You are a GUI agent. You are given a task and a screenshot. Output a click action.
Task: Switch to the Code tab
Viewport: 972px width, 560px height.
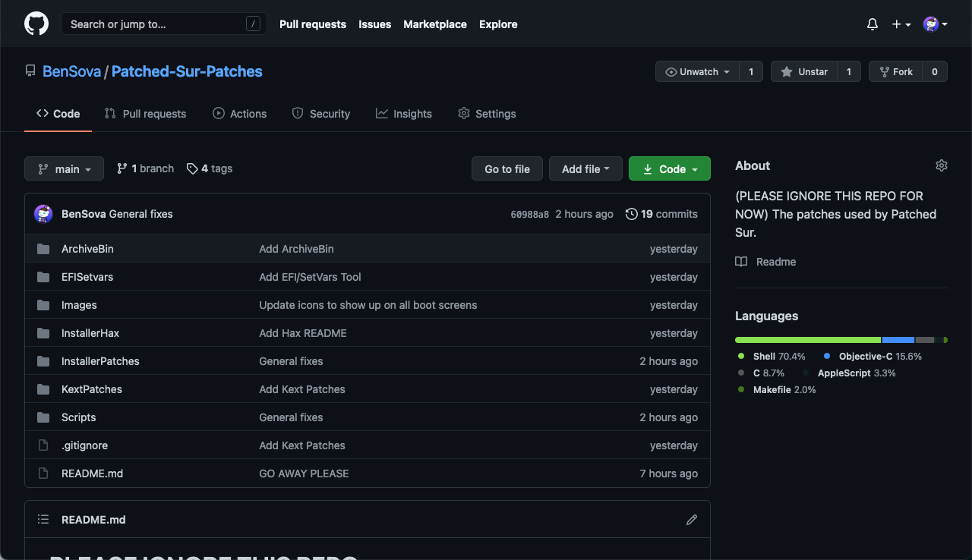pos(58,114)
